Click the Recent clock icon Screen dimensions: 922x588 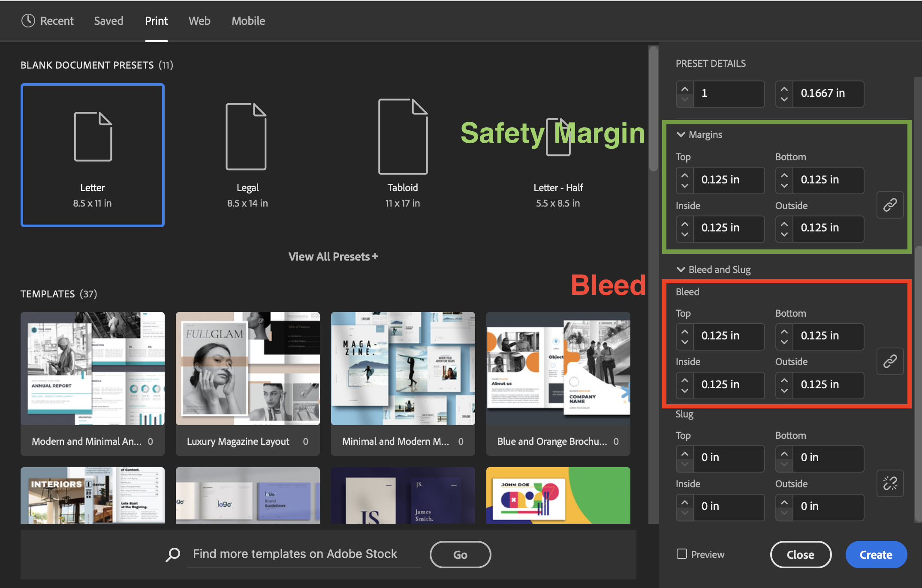point(28,21)
